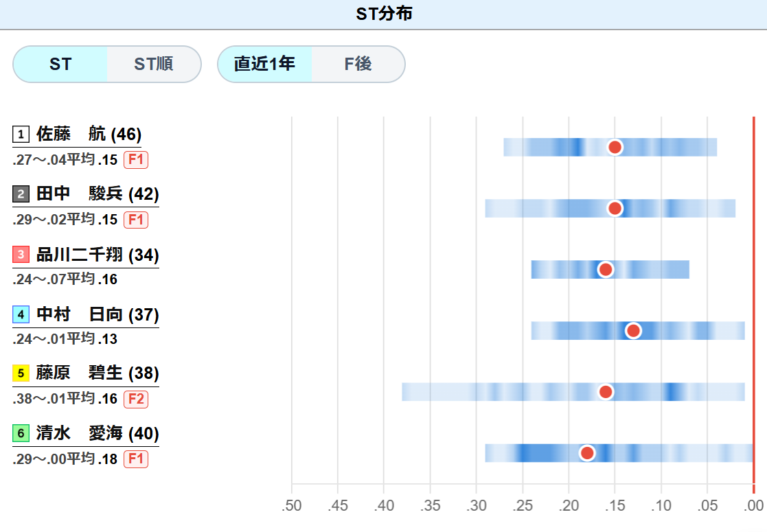Click 中村 日向 average ST red marker

pos(634,331)
